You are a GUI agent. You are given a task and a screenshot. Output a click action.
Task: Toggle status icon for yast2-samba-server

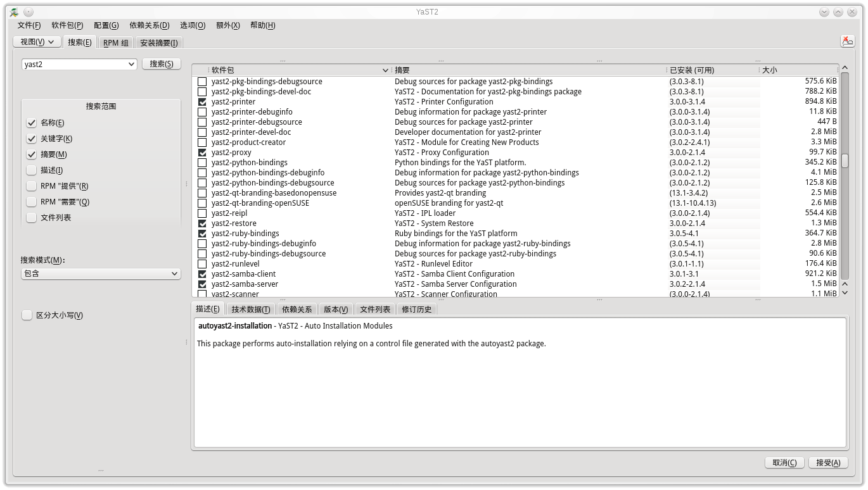[202, 284]
